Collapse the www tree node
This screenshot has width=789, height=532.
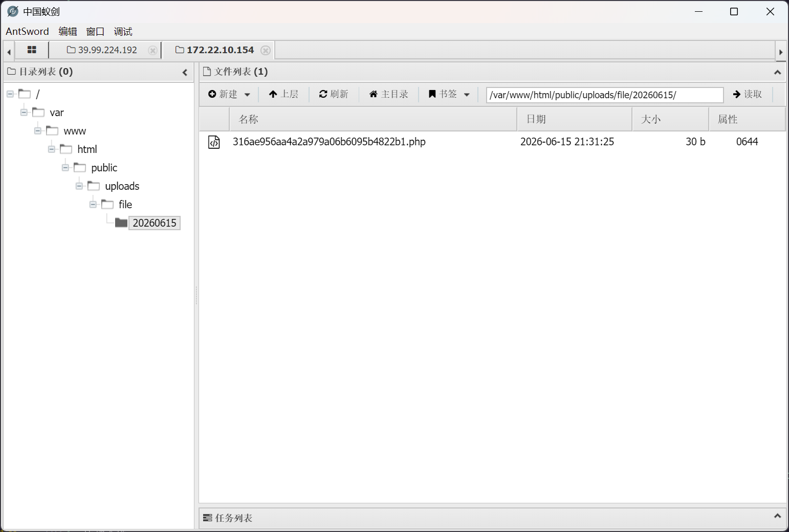click(38, 131)
